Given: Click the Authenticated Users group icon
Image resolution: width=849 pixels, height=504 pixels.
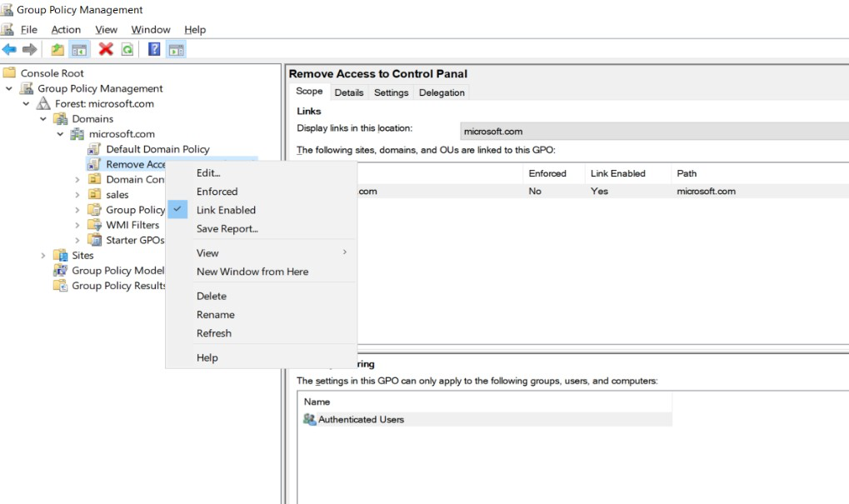Looking at the screenshot, I should click(309, 419).
